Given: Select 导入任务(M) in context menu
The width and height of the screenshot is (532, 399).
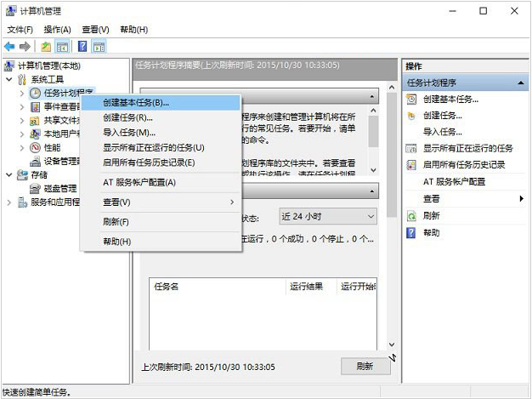Looking at the screenshot, I should click(129, 133).
